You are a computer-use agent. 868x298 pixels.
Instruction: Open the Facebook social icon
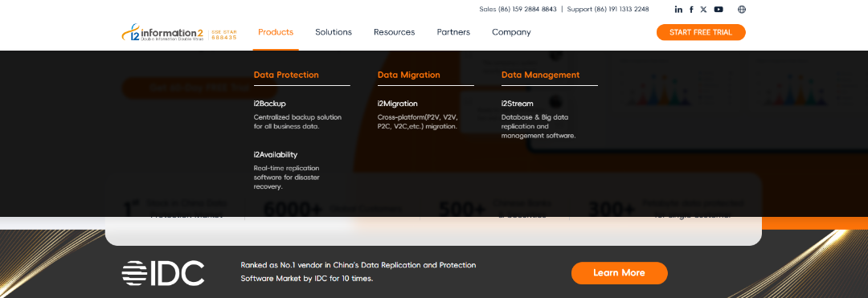coord(691,10)
